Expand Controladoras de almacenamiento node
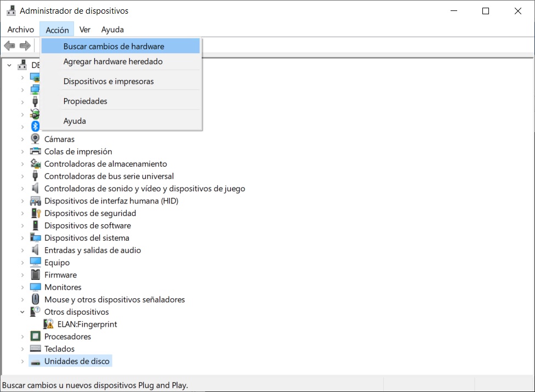This screenshot has height=392, width=535. pos(22,164)
